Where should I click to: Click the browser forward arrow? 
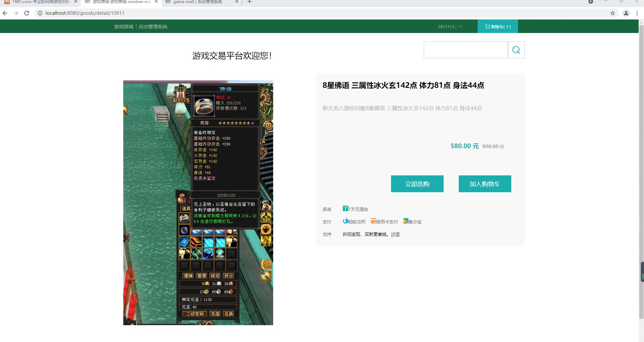point(16,13)
